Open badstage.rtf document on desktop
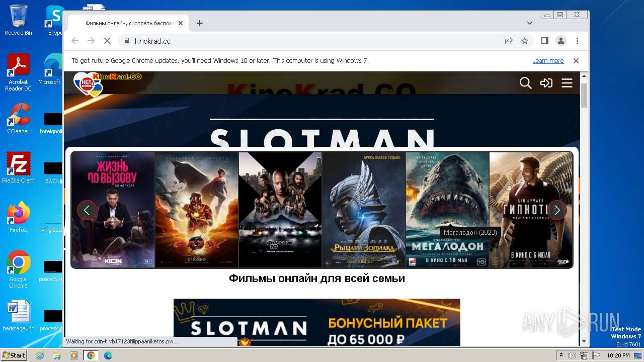 click(x=18, y=316)
